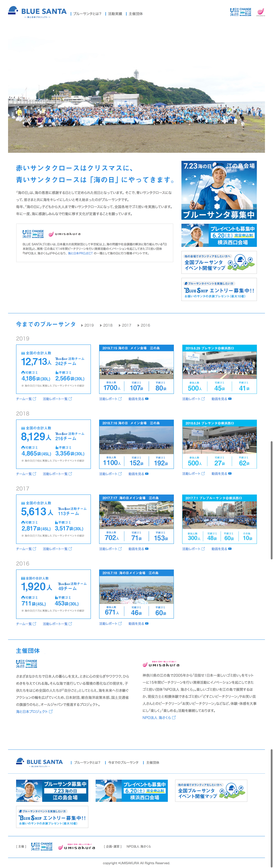
Task: Open the 全国ブルーサンタ イベント開催マップ sidebar banner
Action: [219, 262]
